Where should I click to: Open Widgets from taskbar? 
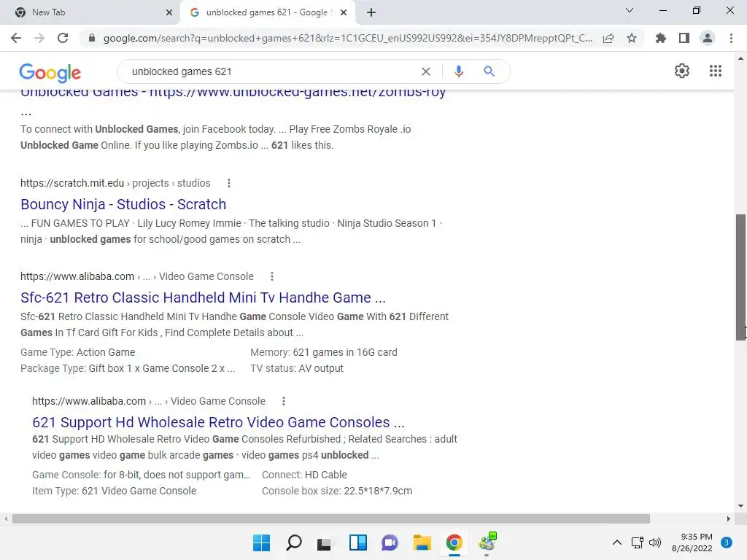pyautogui.click(x=357, y=542)
